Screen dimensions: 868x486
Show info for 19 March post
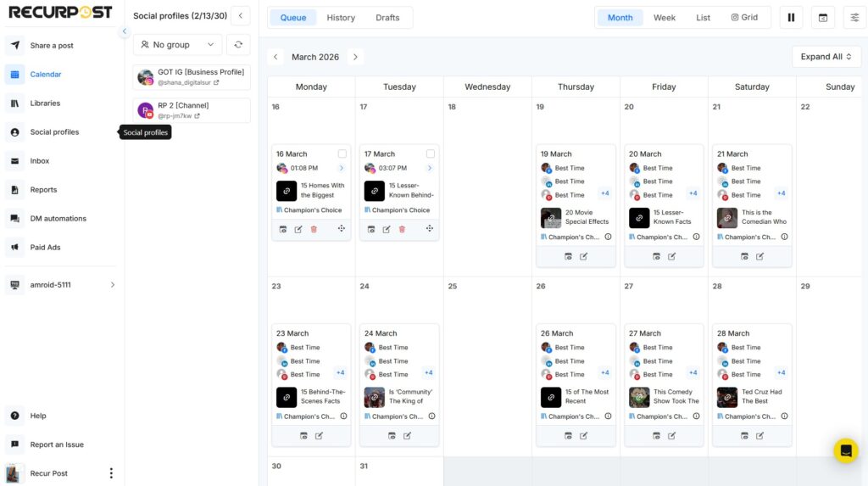(608, 237)
